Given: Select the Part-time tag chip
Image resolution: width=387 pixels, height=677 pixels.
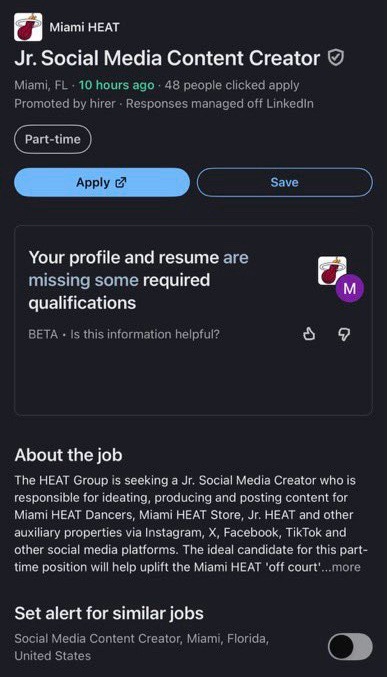Looking at the screenshot, I should (53, 139).
